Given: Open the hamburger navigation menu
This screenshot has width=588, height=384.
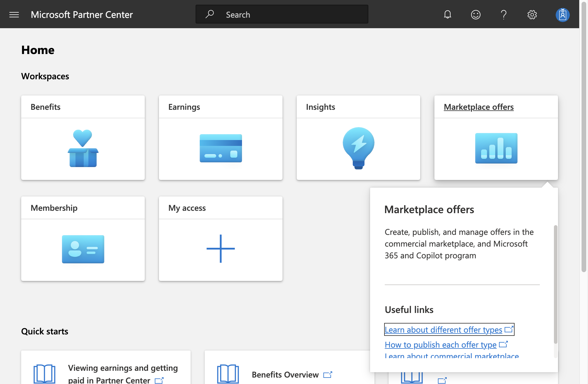Looking at the screenshot, I should 14,15.
